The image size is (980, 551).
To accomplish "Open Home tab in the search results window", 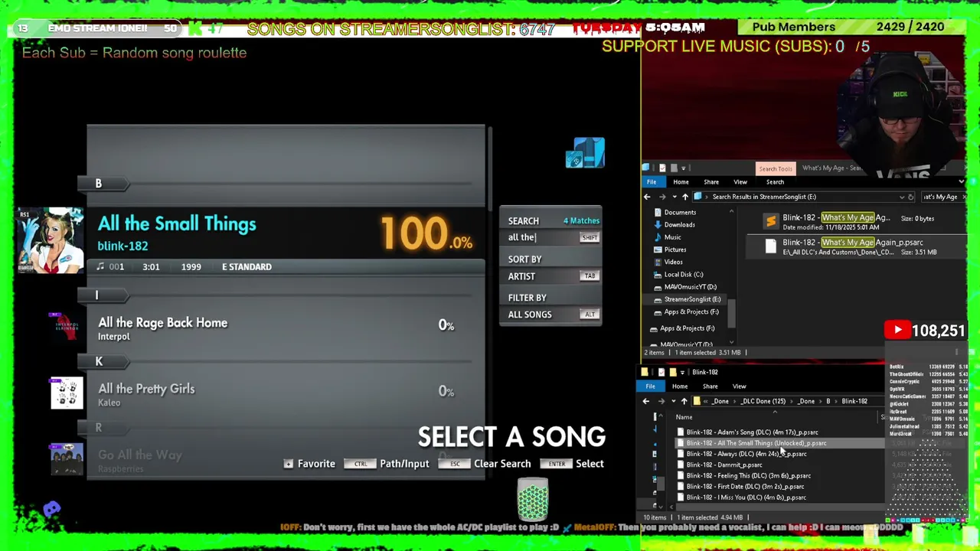I will tap(681, 182).
